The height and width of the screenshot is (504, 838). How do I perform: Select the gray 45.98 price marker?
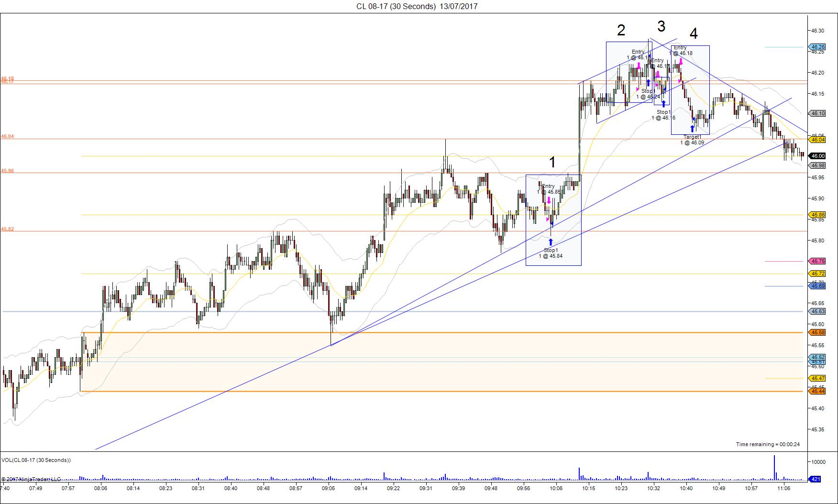(817, 165)
